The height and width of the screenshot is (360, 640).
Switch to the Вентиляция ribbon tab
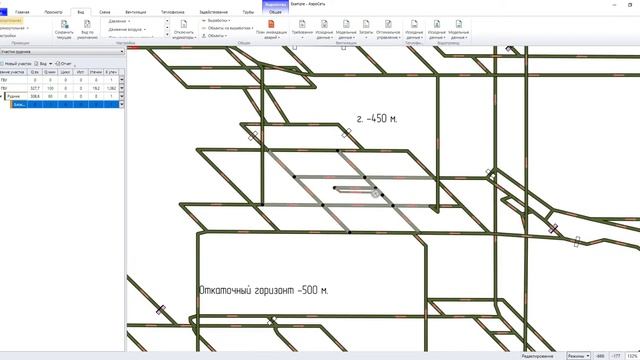(136, 12)
